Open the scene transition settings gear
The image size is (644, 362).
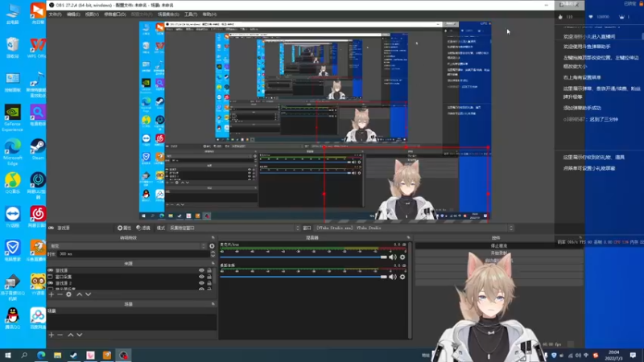tap(212, 246)
